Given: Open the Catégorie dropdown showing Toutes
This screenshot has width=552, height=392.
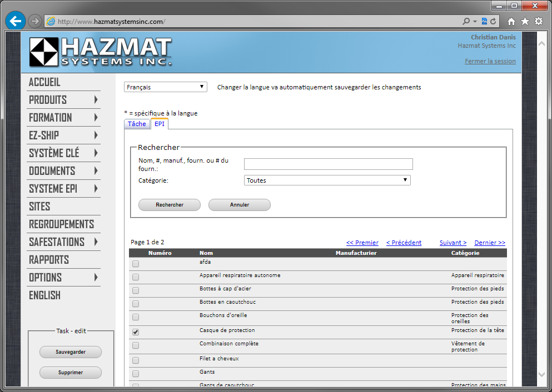Looking at the screenshot, I should pyautogui.click(x=327, y=180).
